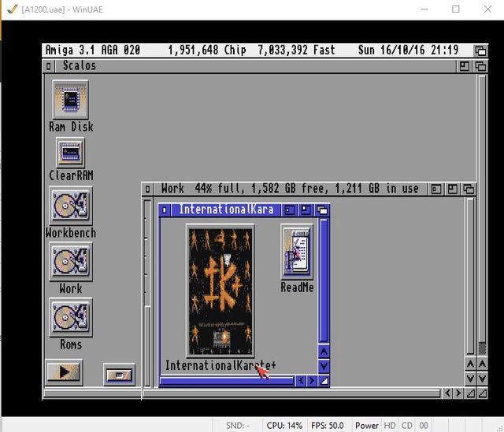Click the Work window vertical scrollbar

[x=470, y=276]
